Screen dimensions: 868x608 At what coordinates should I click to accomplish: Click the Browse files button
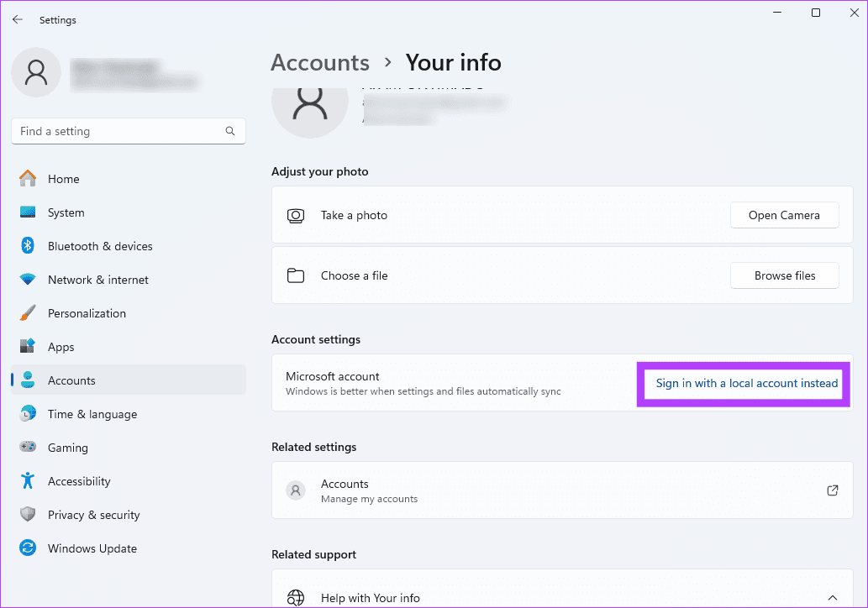point(784,275)
